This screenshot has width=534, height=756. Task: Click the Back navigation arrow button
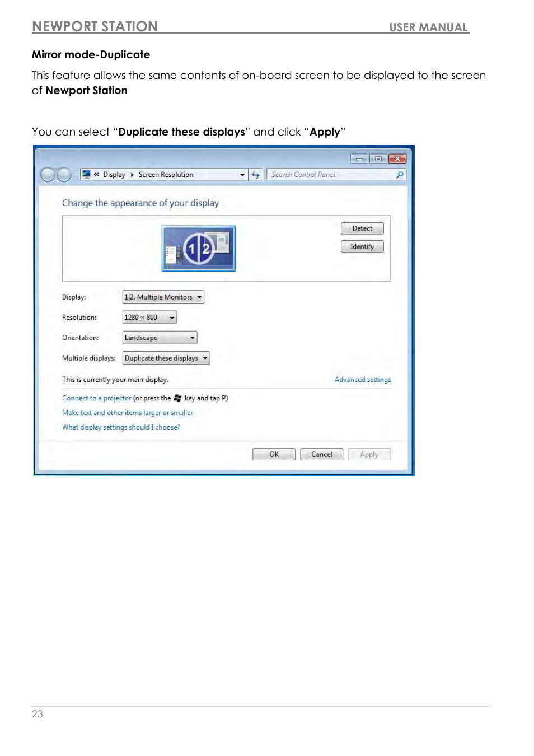[x=48, y=175]
